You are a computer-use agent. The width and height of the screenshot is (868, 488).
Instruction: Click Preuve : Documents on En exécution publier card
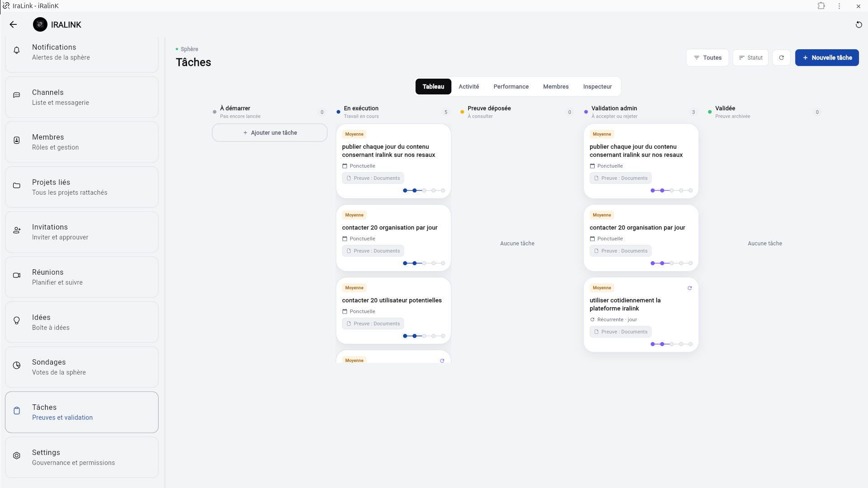click(373, 178)
